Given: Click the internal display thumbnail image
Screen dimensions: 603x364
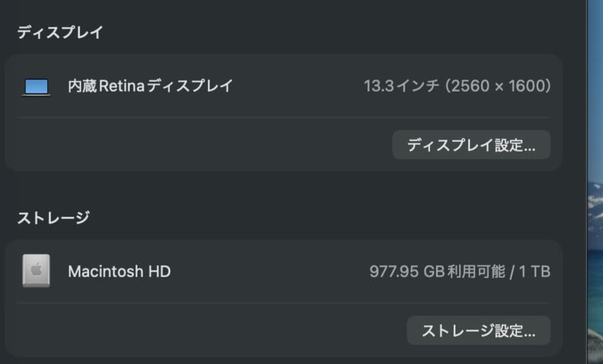Looking at the screenshot, I should click(38, 85).
